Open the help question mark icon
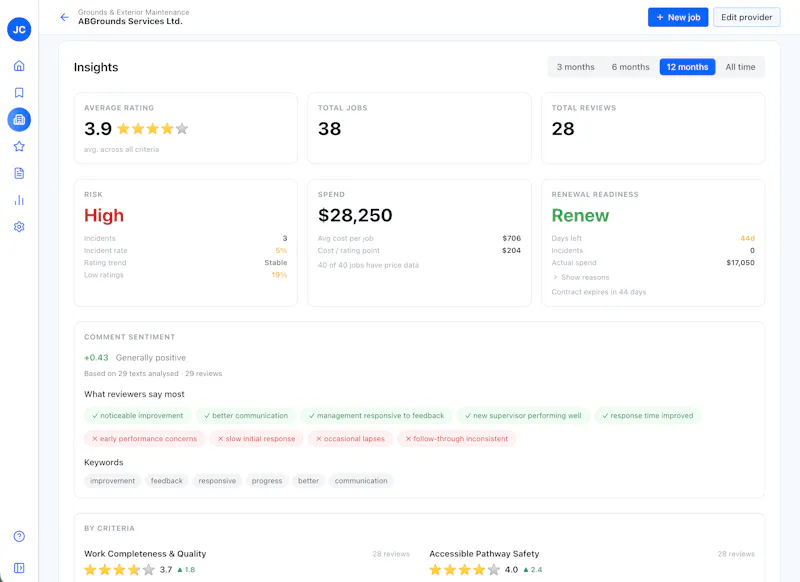Viewport: 800px width, 582px height. [x=19, y=536]
